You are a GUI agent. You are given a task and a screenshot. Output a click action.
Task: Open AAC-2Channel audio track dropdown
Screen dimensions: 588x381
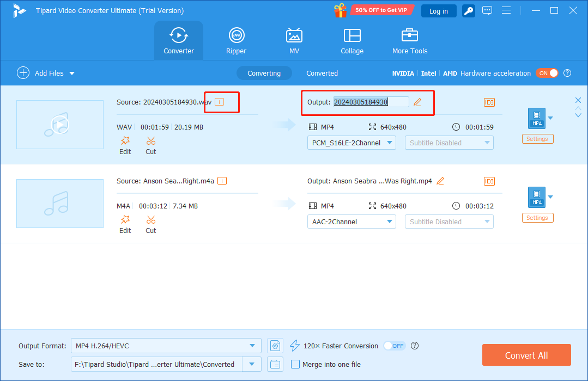pos(351,222)
